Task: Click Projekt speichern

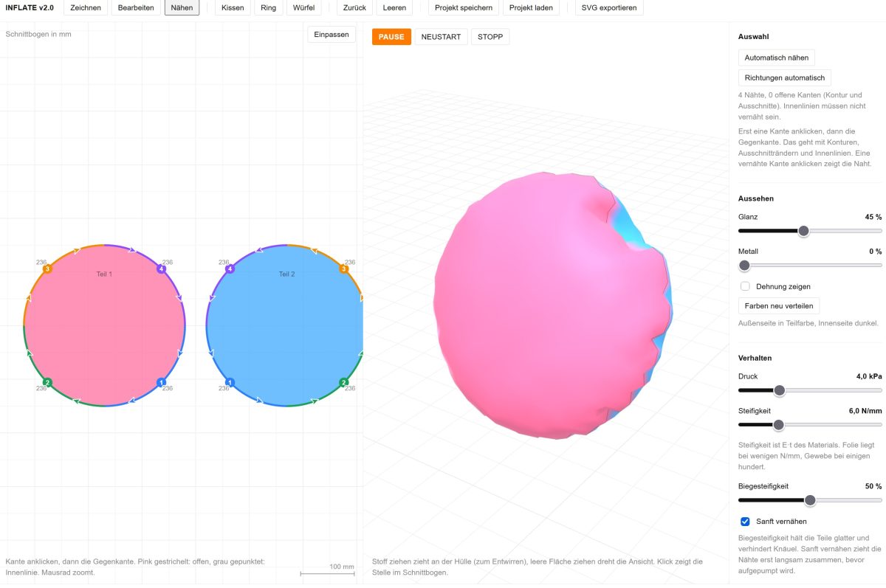Action: (x=464, y=7)
